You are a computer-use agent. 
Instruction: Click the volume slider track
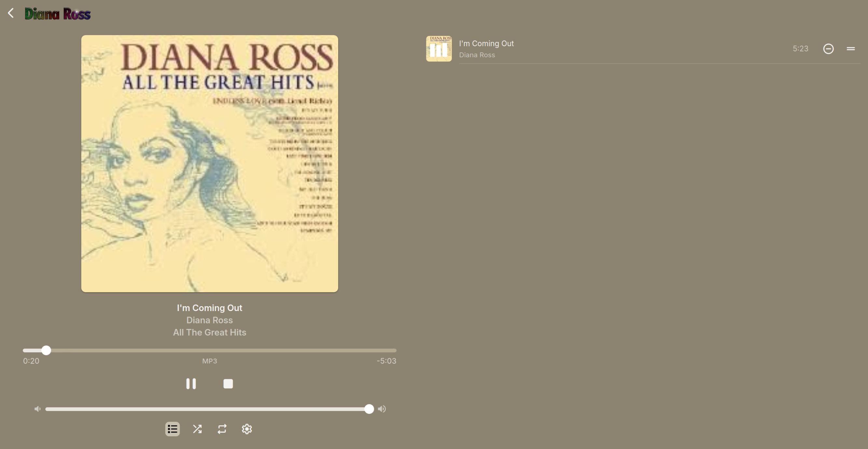click(x=207, y=409)
